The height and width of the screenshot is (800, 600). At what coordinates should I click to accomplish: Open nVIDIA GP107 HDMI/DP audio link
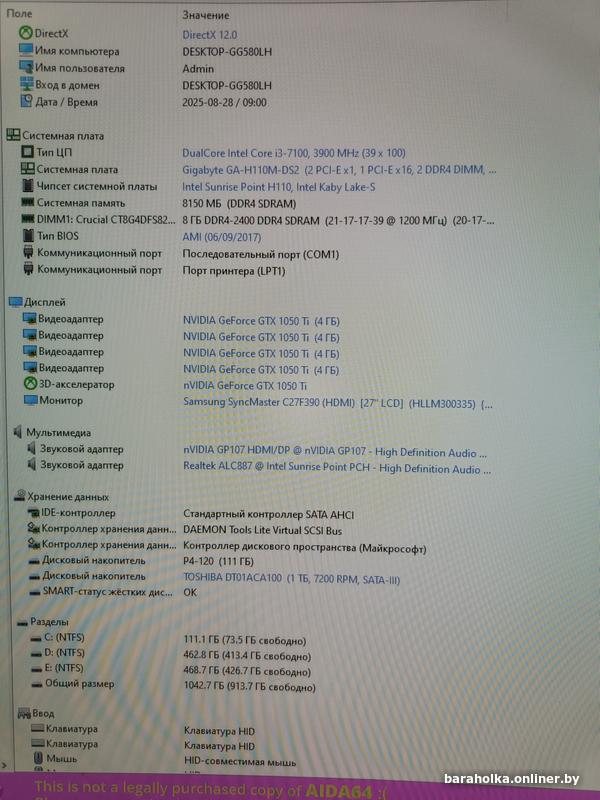(335, 452)
